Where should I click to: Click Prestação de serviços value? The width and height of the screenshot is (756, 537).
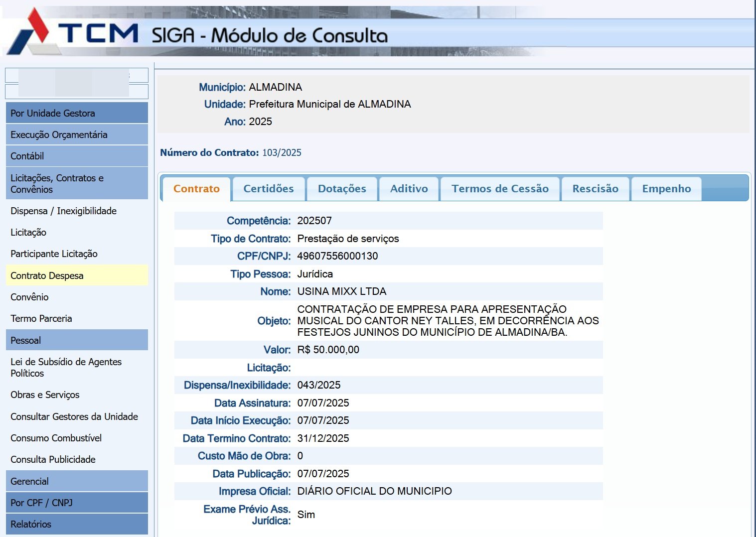[x=348, y=239]
